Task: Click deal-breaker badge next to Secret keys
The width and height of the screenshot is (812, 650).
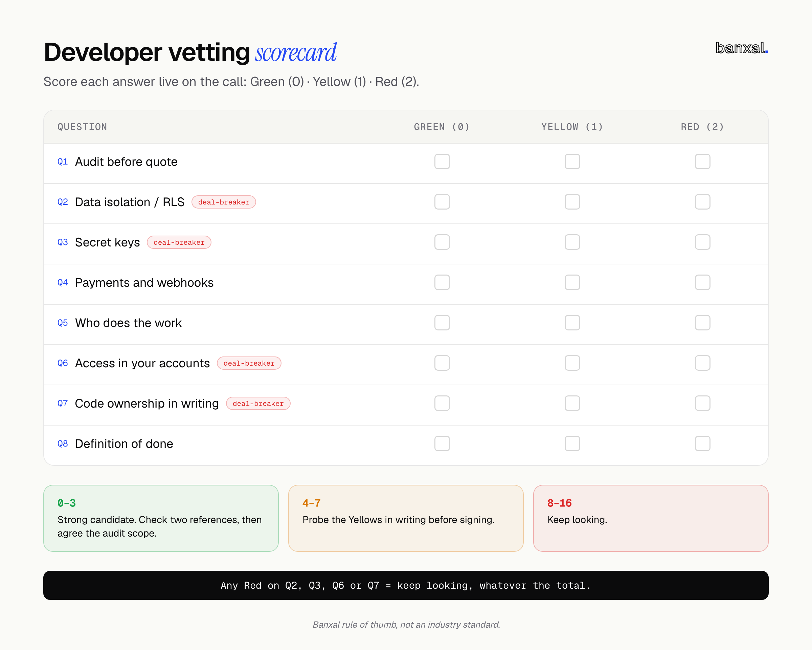Action: [179, 243]
